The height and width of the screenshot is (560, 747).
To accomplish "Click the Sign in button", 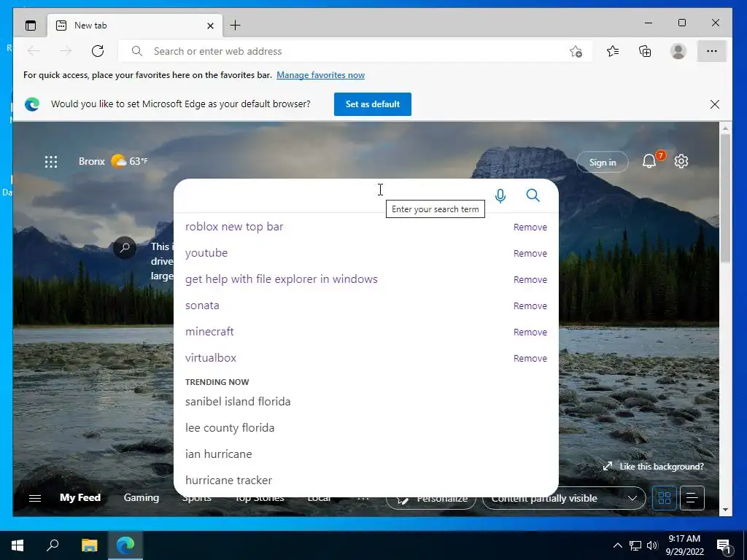I will click(602, 163).
